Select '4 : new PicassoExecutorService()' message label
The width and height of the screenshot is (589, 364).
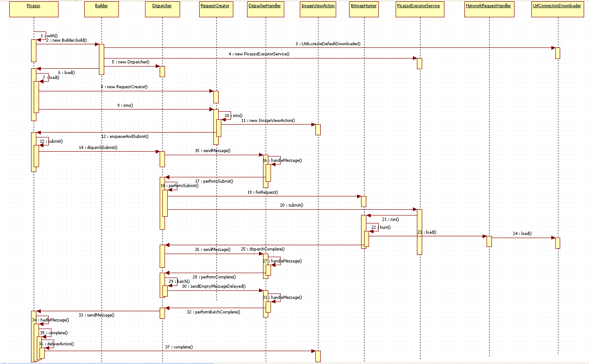[x=259, y=54]
